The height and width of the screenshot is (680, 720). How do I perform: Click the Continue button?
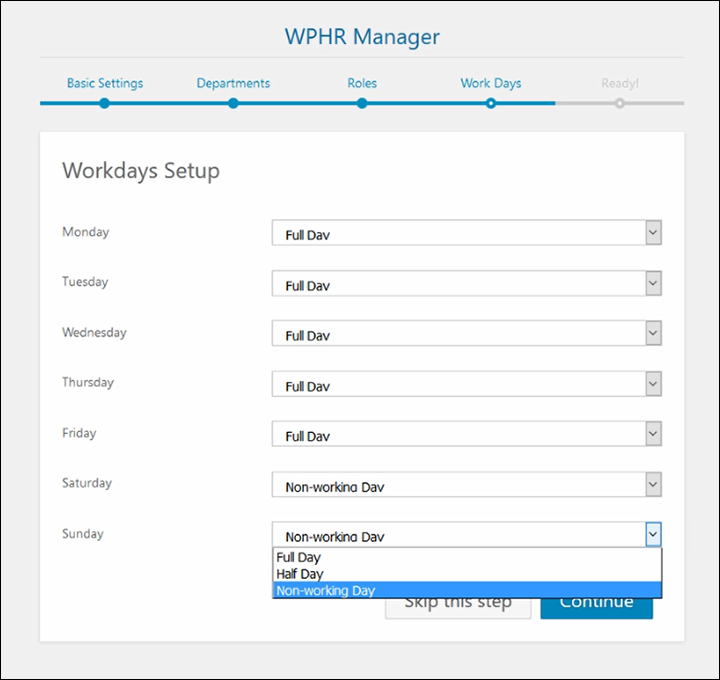(x=596, y=608)
